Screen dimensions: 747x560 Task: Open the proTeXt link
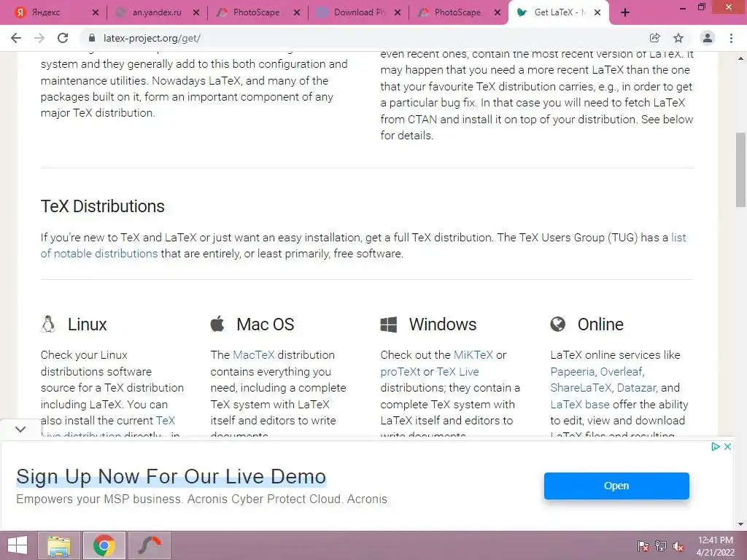point(400,371)
